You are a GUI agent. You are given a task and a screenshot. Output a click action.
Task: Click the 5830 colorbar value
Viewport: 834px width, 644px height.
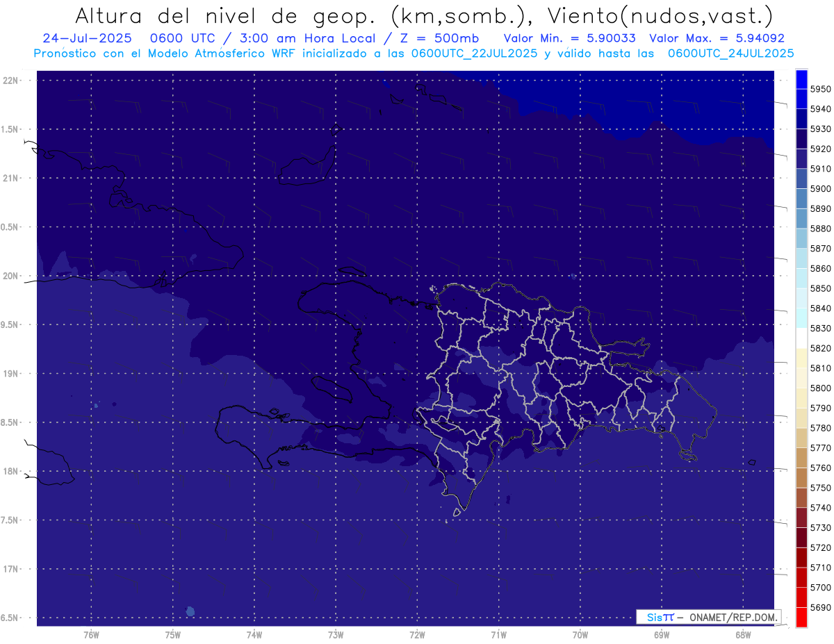[821, 328]
